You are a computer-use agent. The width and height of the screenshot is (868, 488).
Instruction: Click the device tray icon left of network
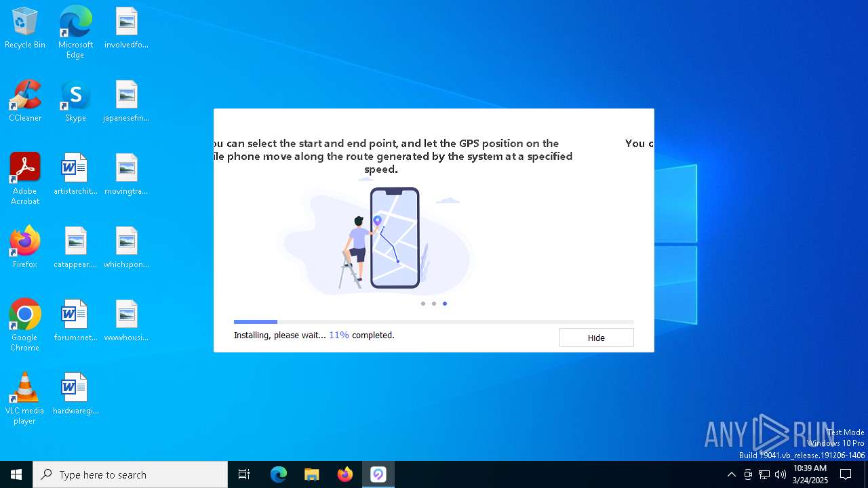point(748,474)
